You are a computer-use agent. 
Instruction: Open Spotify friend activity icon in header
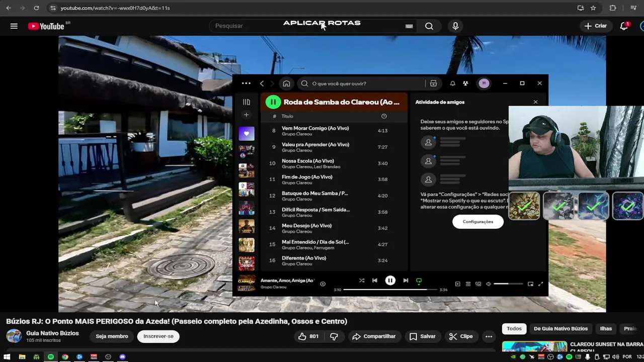(465, 83)
